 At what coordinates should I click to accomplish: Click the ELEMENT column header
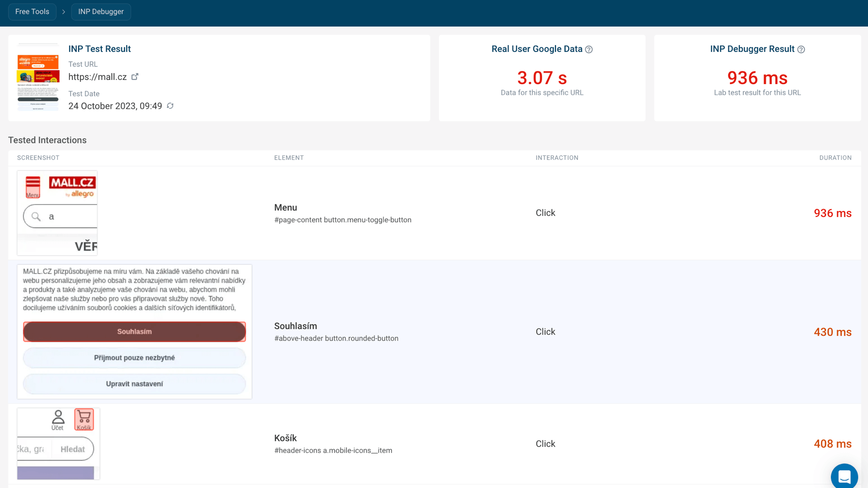coord(289,158)
